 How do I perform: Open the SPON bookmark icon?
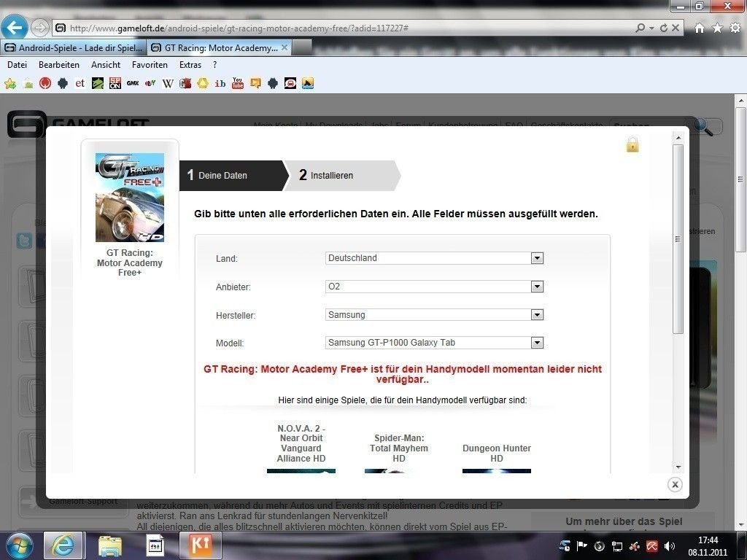[115, 83]
